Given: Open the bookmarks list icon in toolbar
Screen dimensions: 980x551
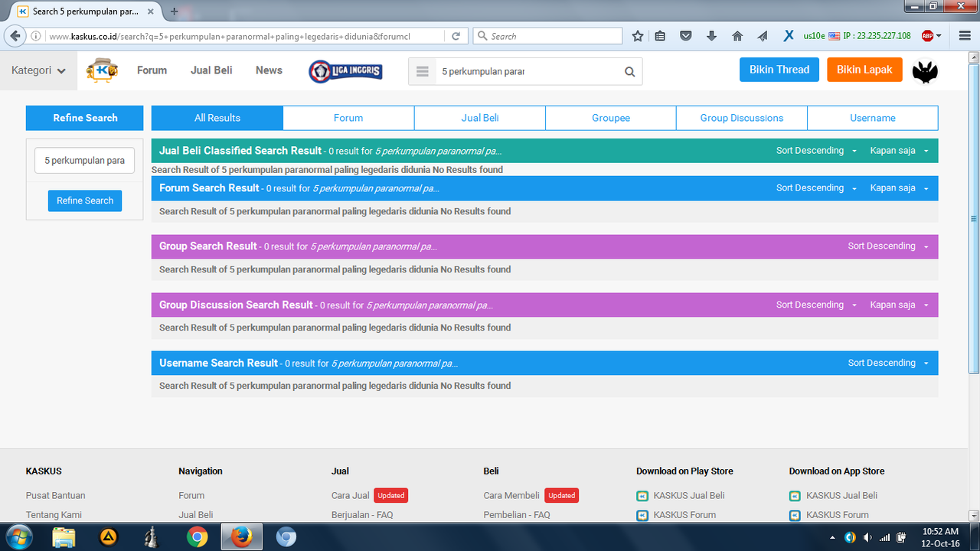Looking at the screenshot, I should point(660,36).
